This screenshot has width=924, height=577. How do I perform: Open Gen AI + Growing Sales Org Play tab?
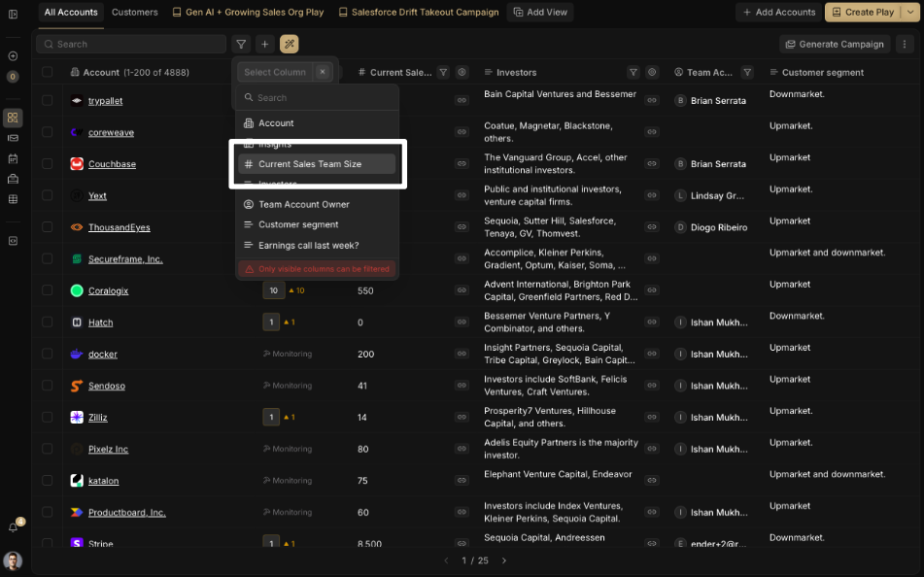coord(248,13)
